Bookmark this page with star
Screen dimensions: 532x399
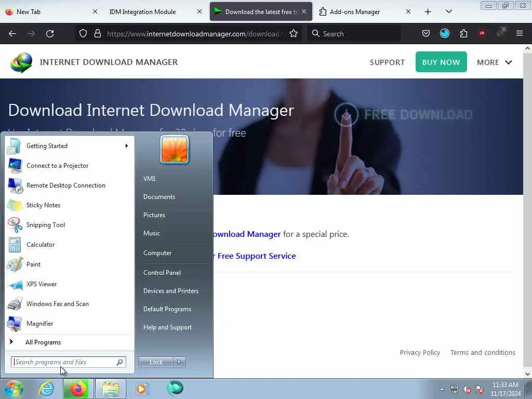click(294, 34)
